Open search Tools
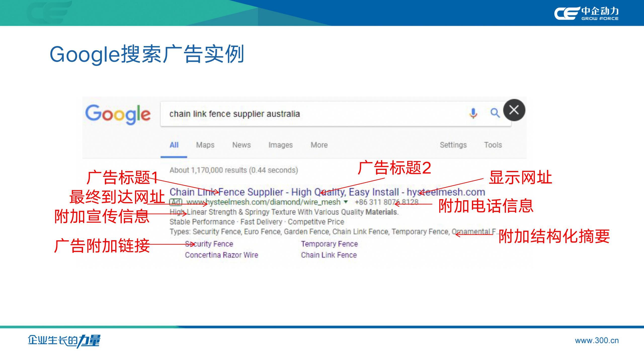This screenshot has height=362, width=644. (493, 145)
